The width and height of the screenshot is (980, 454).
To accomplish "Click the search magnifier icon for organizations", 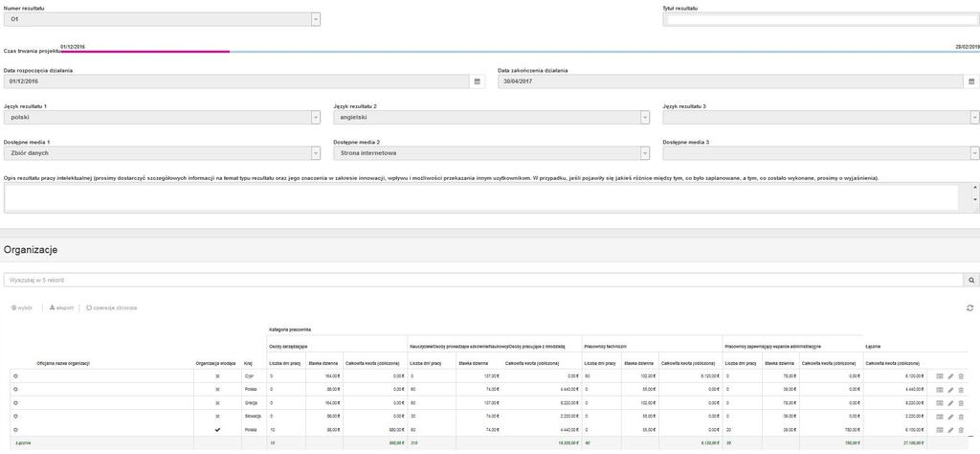I will (x=970, y=280).
